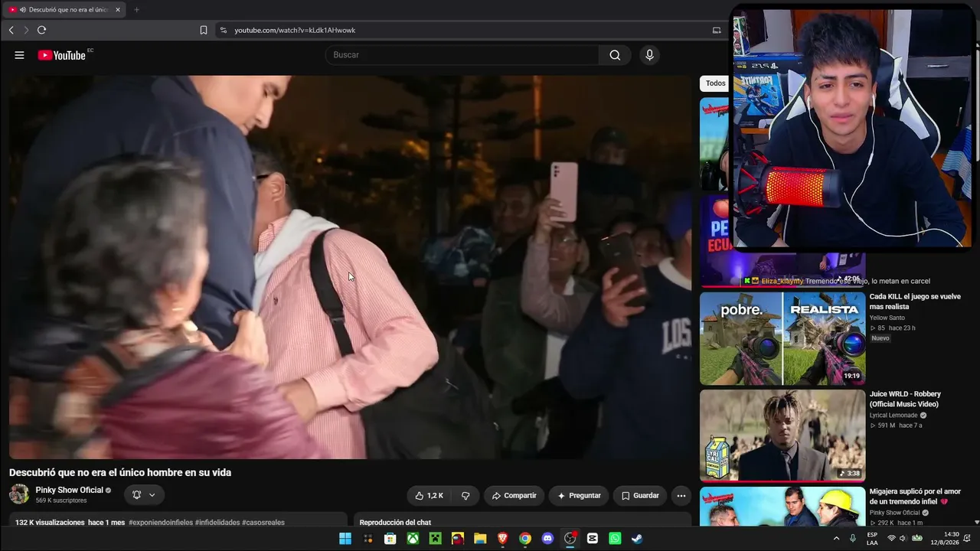The image size is (980, 551).
Task: Open Google Chrome from the taskbar
Action: (x=525, y=539)
